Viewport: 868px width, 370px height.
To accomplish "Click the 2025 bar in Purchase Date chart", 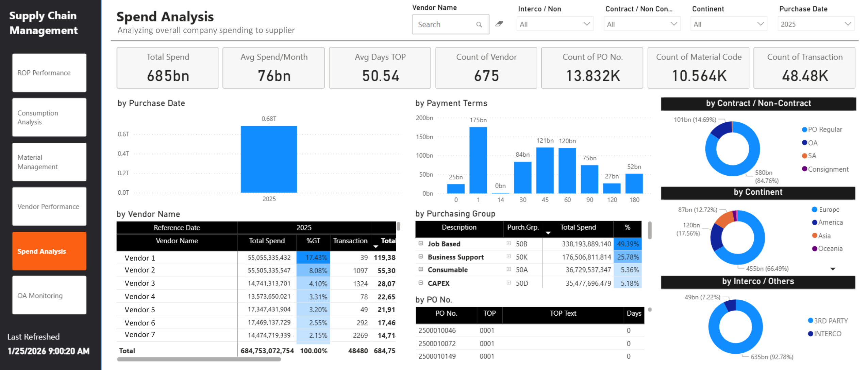I will pos(269,159).
